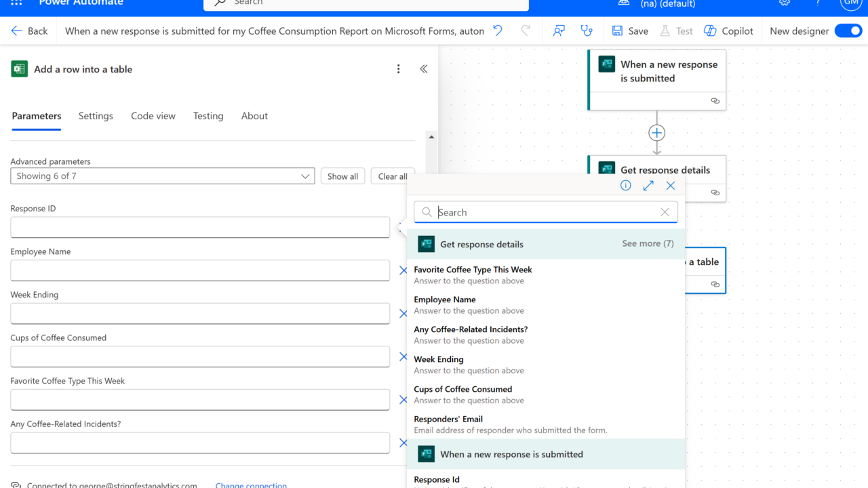
Task: Click the Response ID input field
Action: coord(200,228)
